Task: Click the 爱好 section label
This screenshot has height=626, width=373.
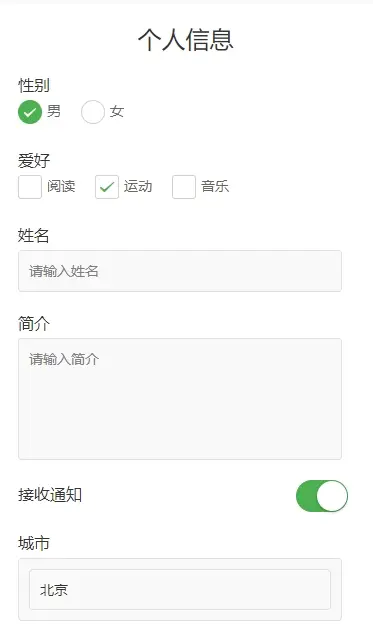Action: (x=34, y=160)
